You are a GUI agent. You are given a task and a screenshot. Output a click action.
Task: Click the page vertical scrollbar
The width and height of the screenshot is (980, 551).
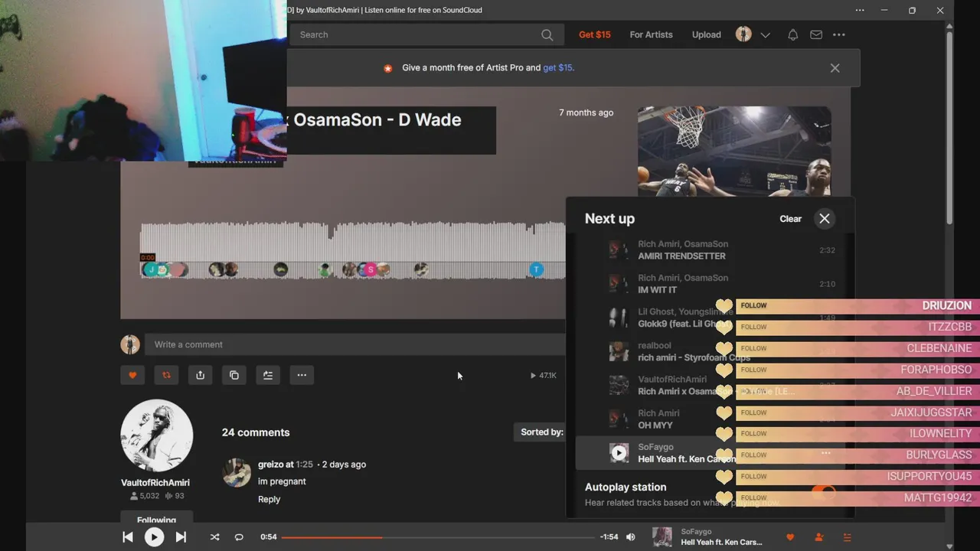pos(950,126)
